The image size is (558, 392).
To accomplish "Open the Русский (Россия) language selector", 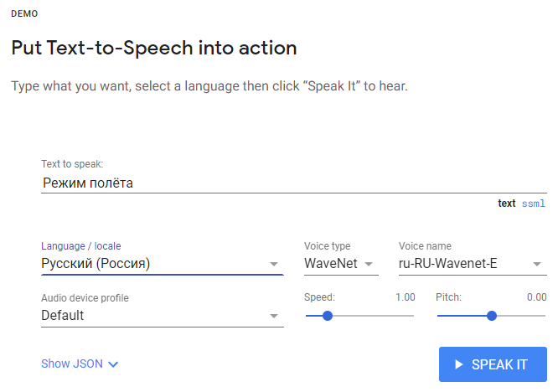I will [151, 265].
